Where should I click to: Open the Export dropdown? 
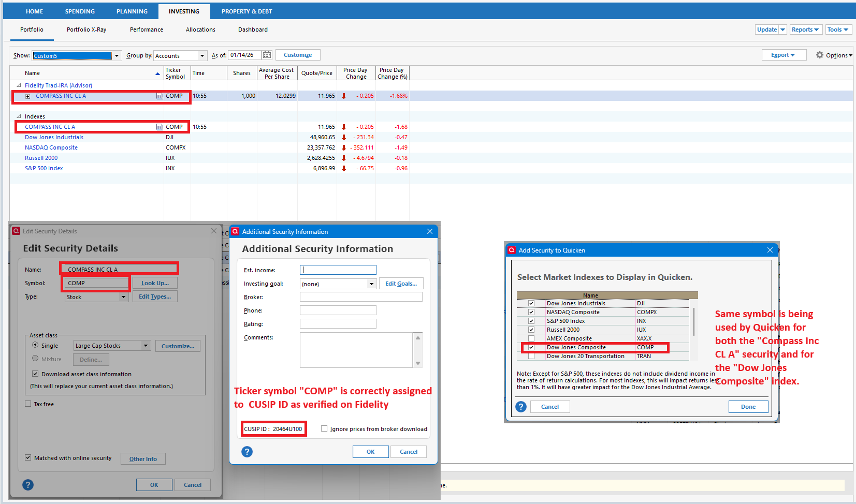tap(784, 55)
